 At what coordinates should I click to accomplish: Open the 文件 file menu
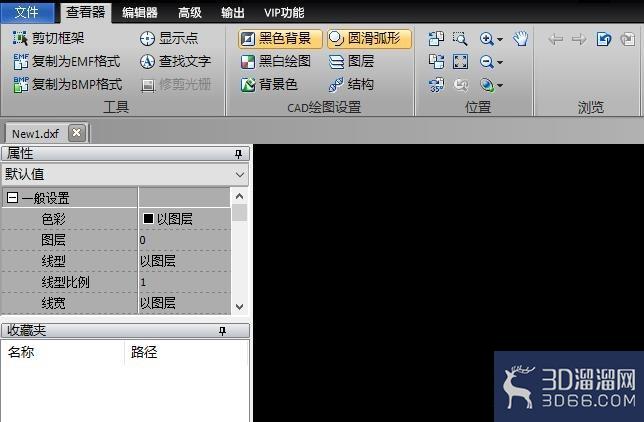27,12
